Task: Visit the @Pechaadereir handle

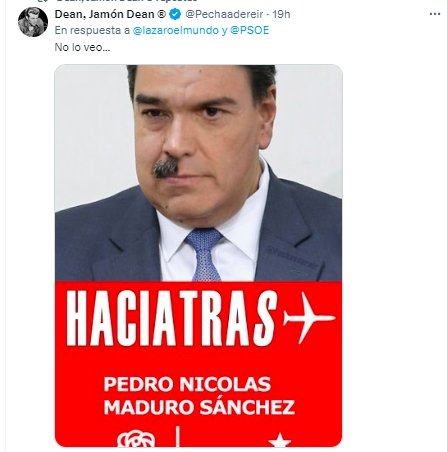Action: 224,14
